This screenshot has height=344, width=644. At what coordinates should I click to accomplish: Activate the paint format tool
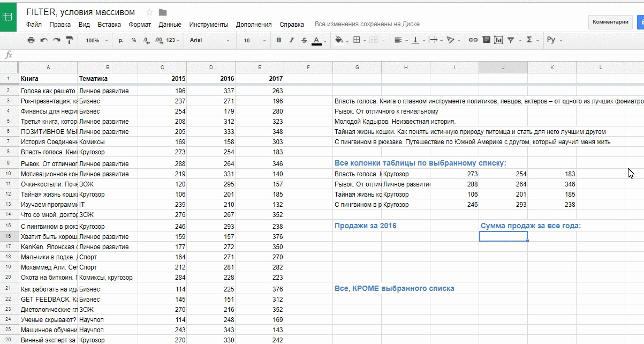[69, 40]
